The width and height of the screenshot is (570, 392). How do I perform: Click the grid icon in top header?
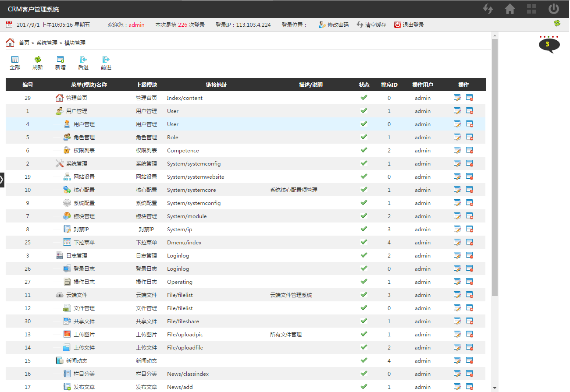(x=531, y=9)
